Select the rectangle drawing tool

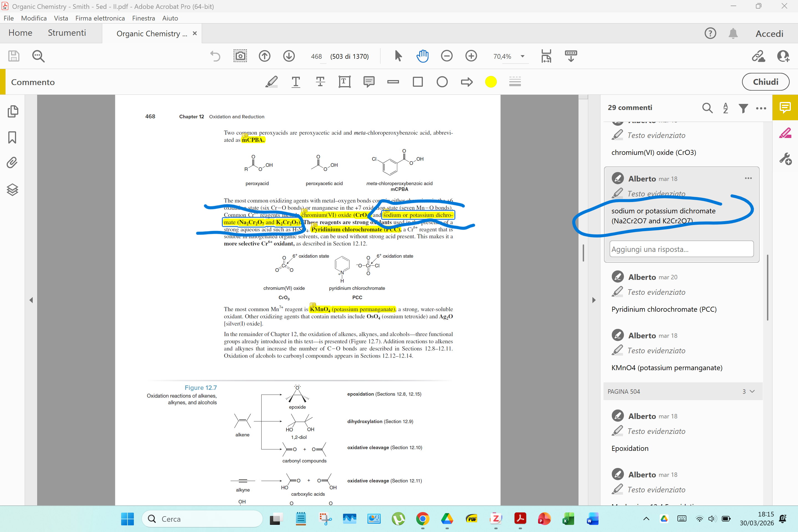418,82
